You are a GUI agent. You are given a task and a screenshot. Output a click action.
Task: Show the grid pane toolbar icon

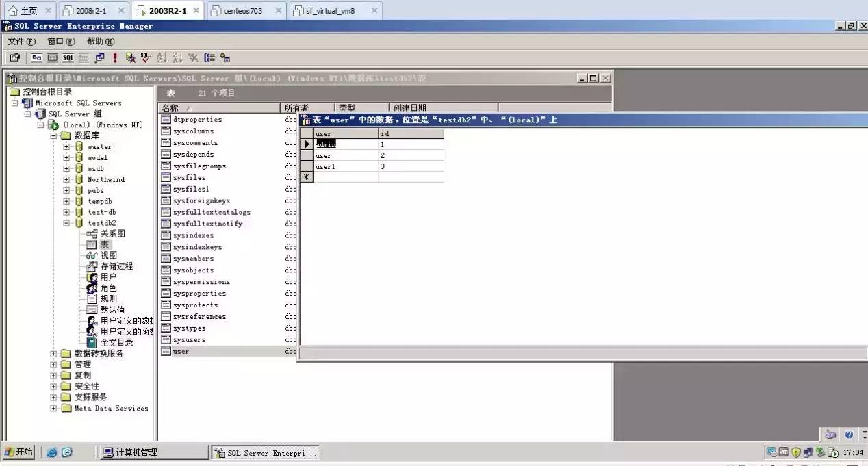52,57
